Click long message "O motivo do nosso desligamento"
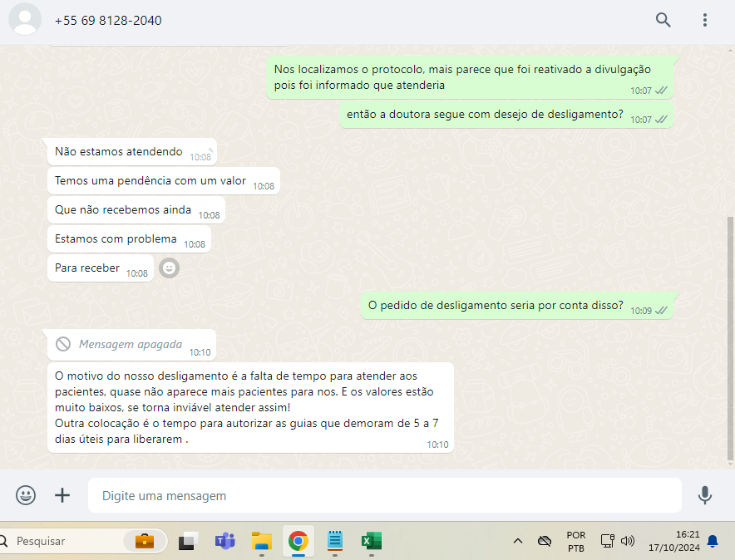Viewport: 735px width, 560px height. pos(250,407)
